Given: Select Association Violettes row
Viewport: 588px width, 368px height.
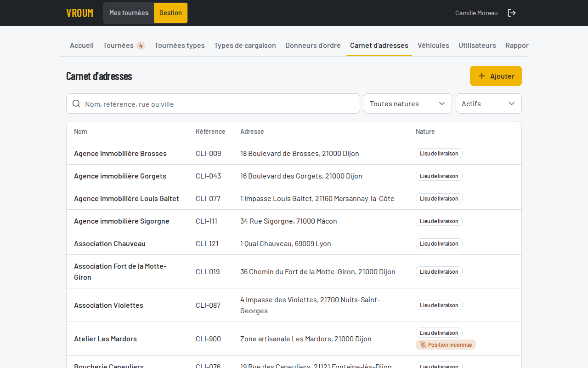Looking at the screenshot, I should [294, 305].
